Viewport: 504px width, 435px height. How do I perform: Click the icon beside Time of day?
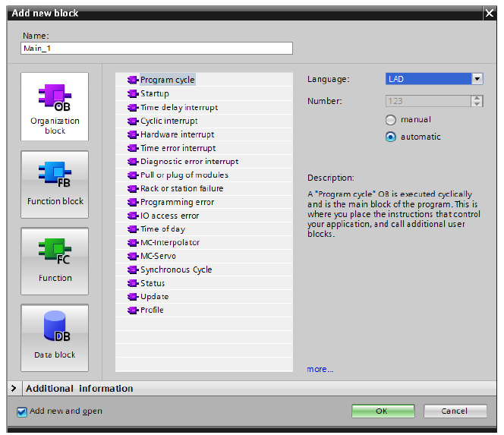[133, 229]
